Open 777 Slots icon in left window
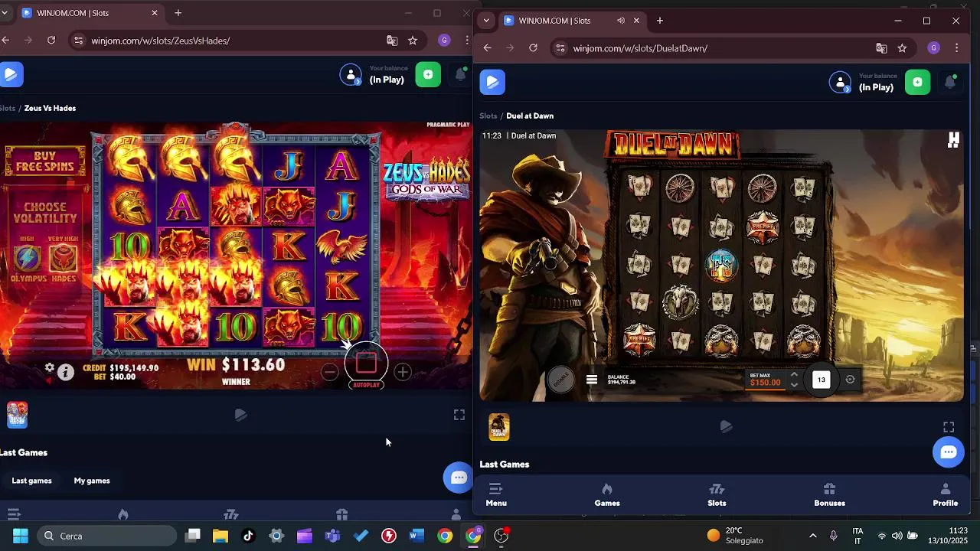Image resolution: width=980 pixels, height=551 pixels. (x=231, y=514)
